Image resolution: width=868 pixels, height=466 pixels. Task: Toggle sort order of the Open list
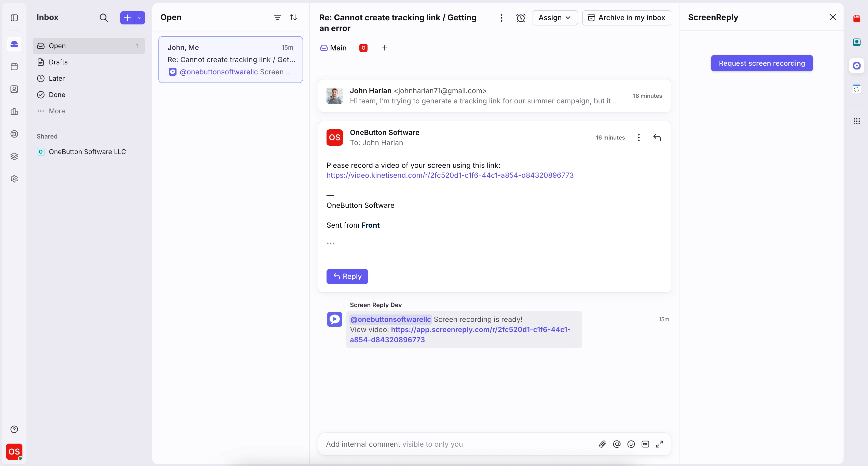point(293,17)
